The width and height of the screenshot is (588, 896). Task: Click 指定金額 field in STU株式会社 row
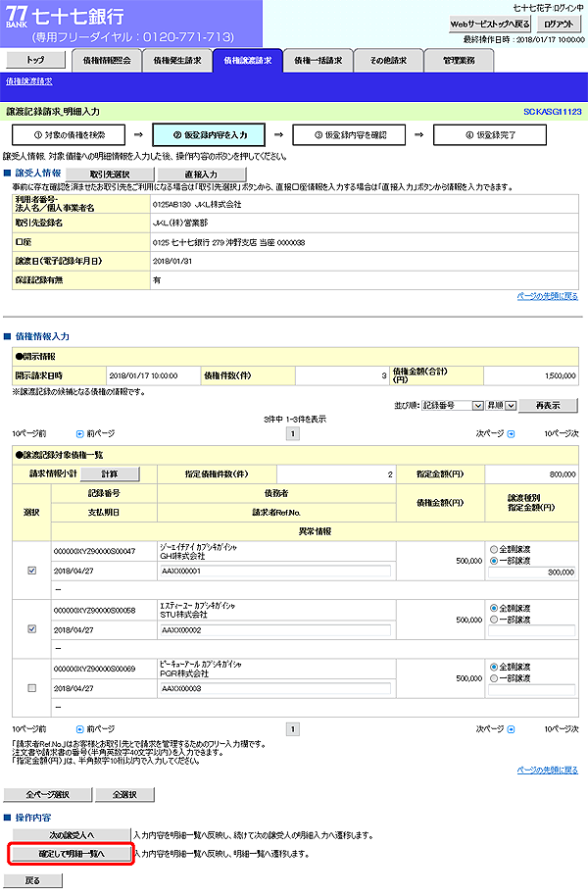click(531, 631)
